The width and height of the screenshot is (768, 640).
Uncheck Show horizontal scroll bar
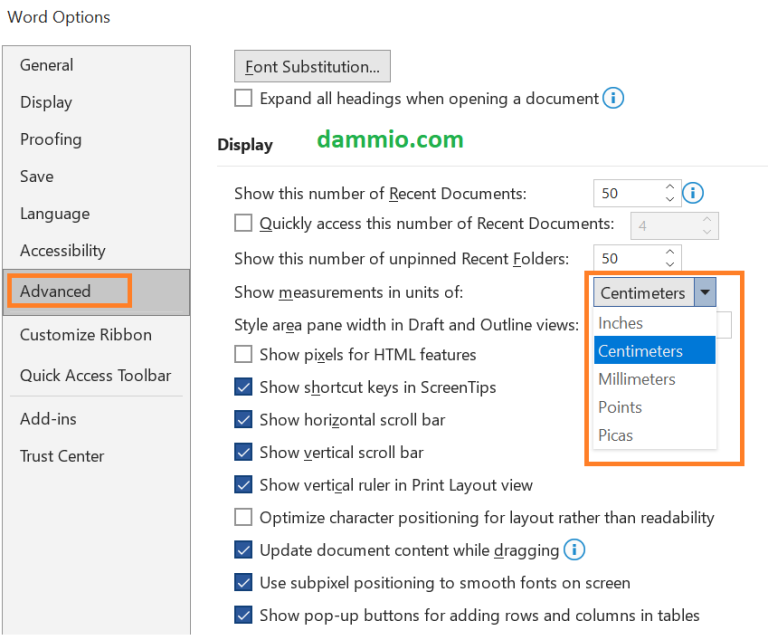[x=243, y=420]
